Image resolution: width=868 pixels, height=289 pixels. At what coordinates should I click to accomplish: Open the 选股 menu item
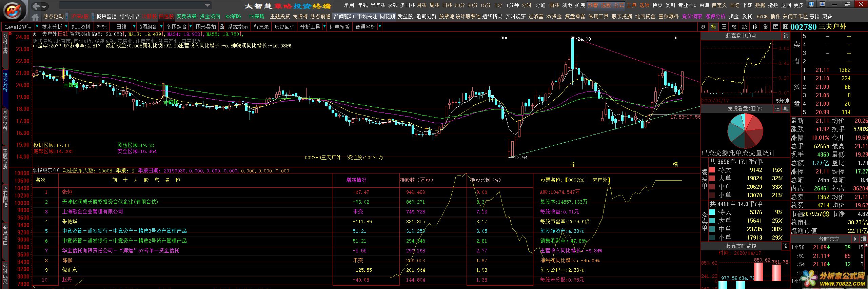606,5
